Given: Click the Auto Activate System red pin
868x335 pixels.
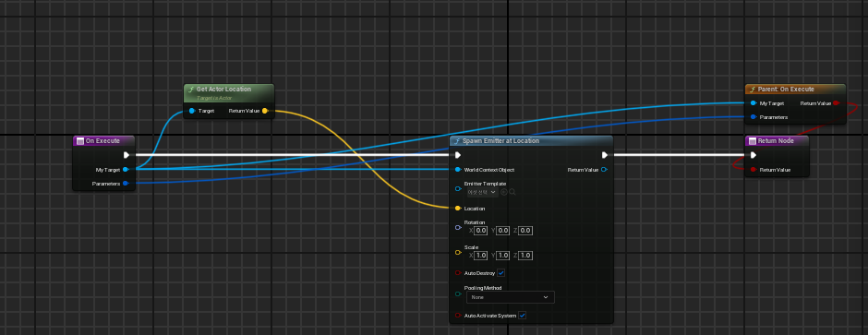Looking at the screenshot, I should coord(458,316).
